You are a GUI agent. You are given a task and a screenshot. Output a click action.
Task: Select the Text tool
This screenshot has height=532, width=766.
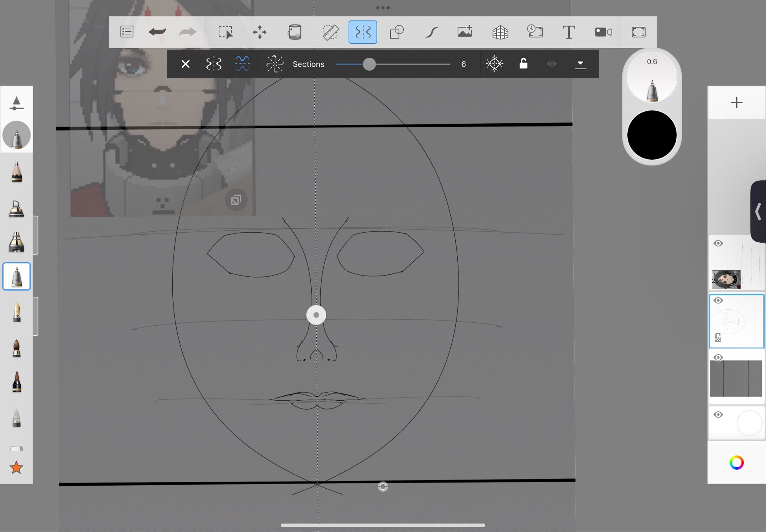[x=569, y=32]
